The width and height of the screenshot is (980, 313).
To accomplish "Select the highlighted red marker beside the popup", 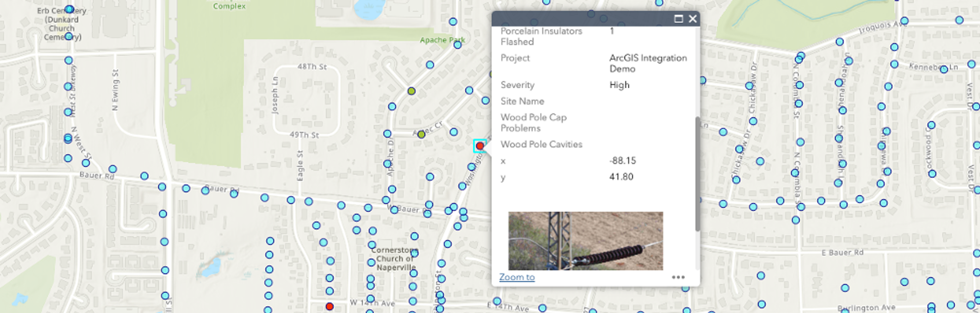I will click(x=480, y=146).
